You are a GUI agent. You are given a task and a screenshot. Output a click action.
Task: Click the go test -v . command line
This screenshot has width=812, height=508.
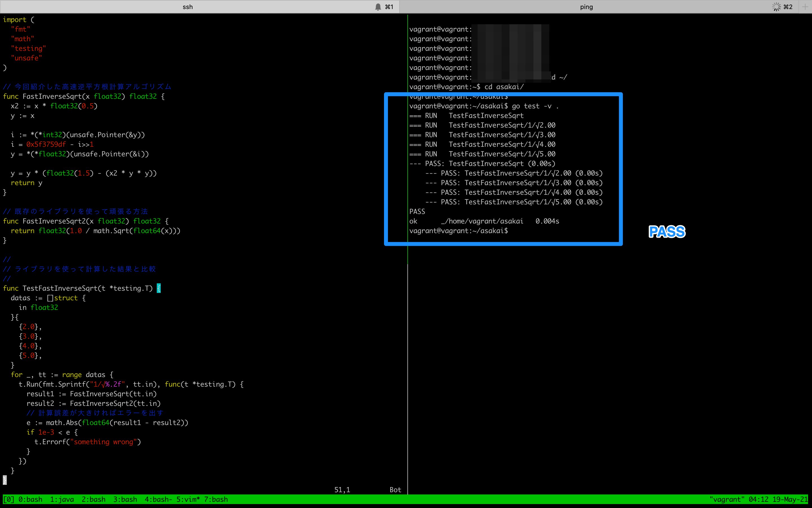point(484,106)
